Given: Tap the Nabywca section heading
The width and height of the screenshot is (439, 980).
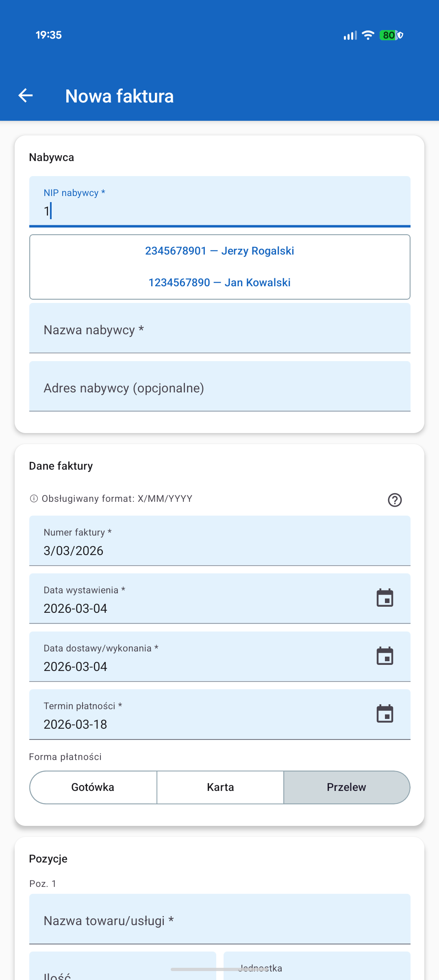Looking at the screenshot, I should 52,158.
